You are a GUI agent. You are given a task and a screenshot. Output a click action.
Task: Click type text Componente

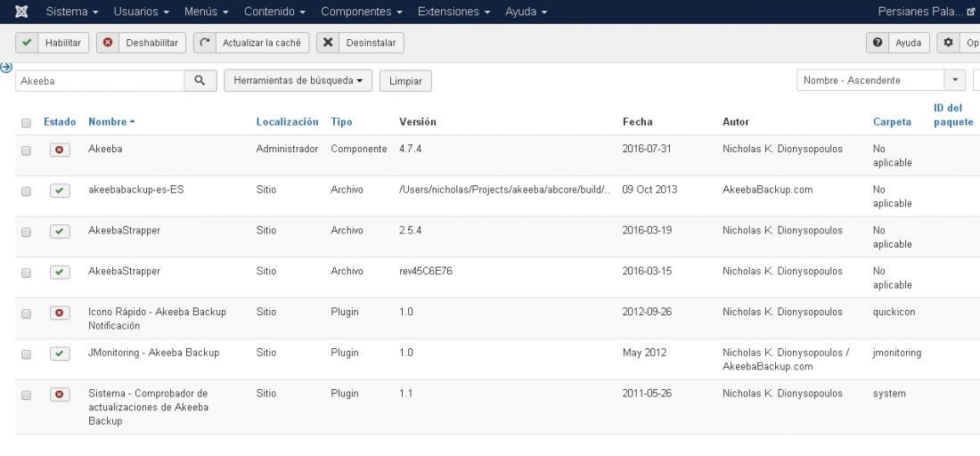click(359, 149)
